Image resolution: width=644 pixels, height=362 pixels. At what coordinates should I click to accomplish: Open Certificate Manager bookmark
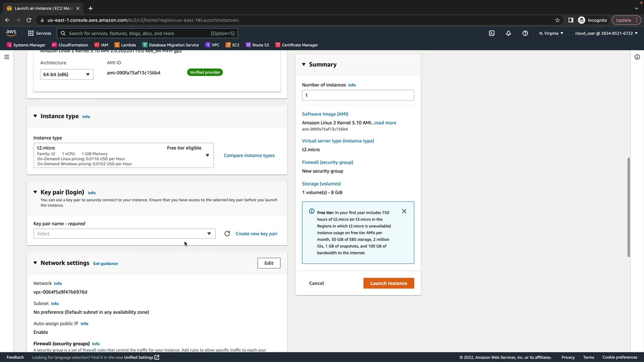point(296,45)
